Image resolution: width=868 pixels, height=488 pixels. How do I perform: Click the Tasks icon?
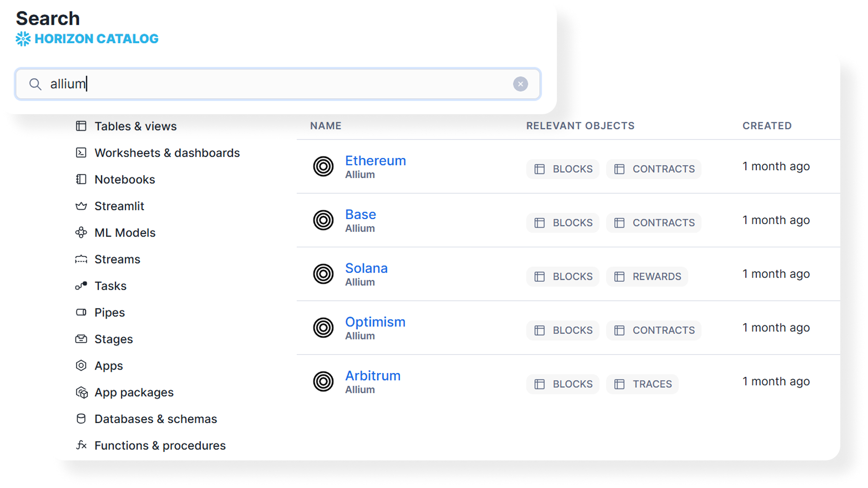coord(81,285)
